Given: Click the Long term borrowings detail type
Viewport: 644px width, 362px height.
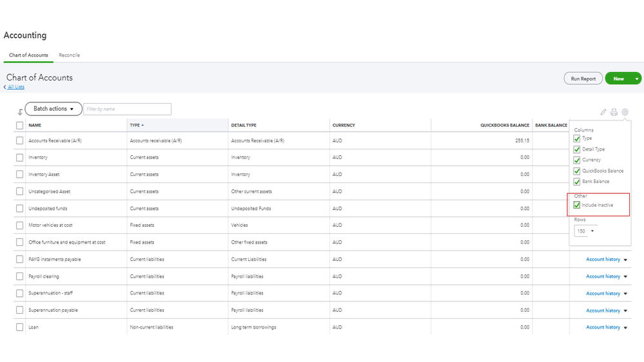Looking at the screenshot, I should coord(253,327).
